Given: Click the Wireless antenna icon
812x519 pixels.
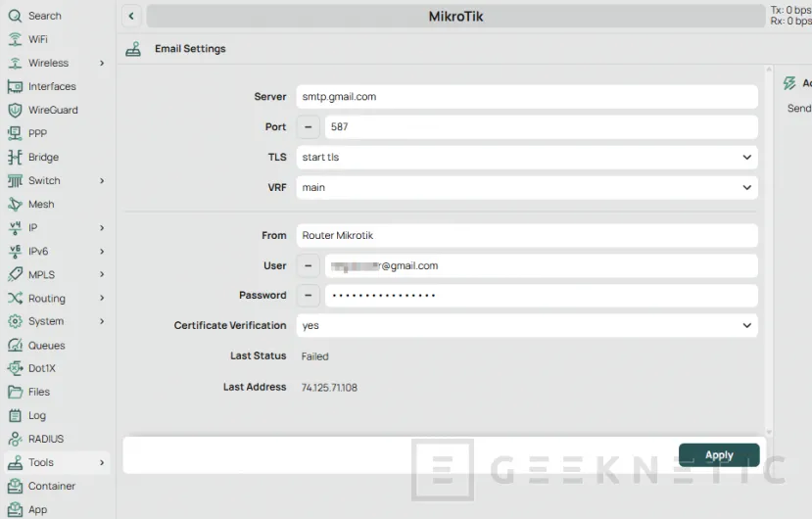Looking at the screenshot, I should pyautogui.click(x=15, y=64).
